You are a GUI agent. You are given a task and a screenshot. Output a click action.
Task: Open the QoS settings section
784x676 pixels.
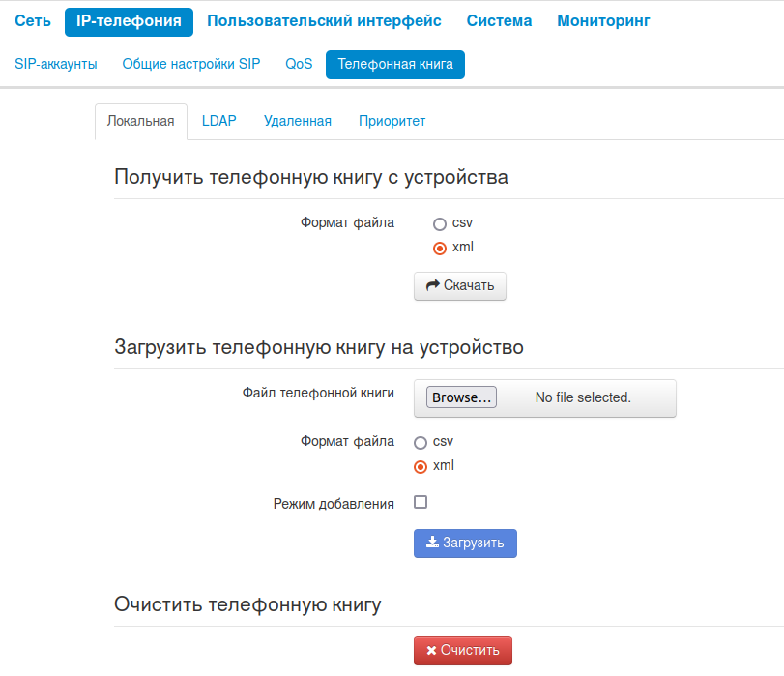(x=299, y=65)
